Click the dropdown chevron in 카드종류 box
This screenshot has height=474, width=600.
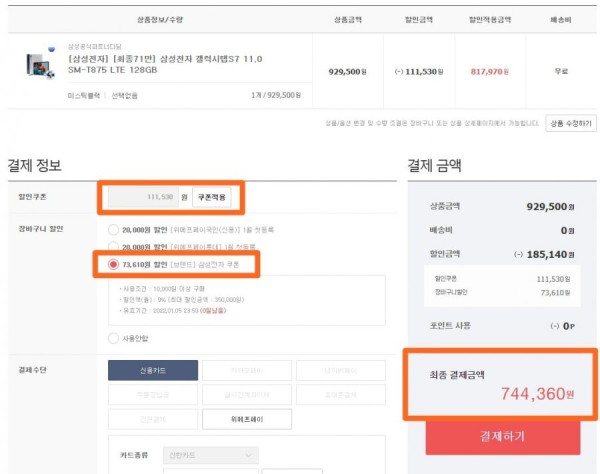[248, 455]
